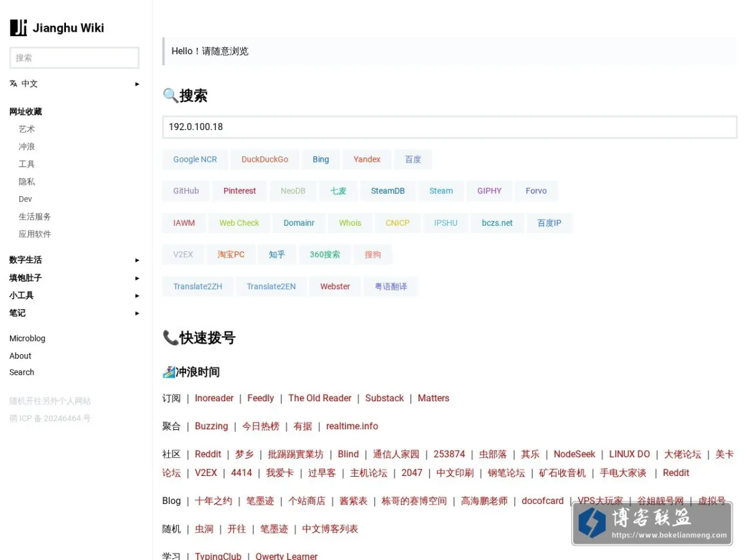Viewport: 747px width, 560px height.
Task: Open the Buzzing aggregator link
Action: point(212,426)
